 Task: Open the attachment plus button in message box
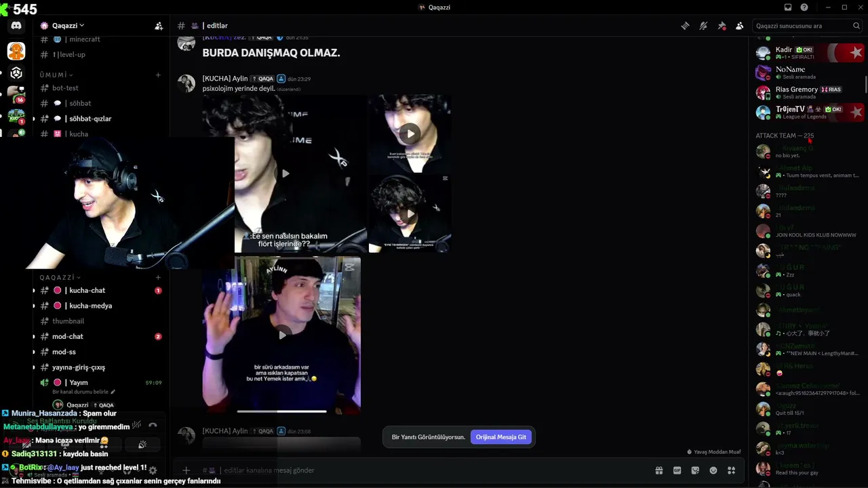click(x=186, y=470)
